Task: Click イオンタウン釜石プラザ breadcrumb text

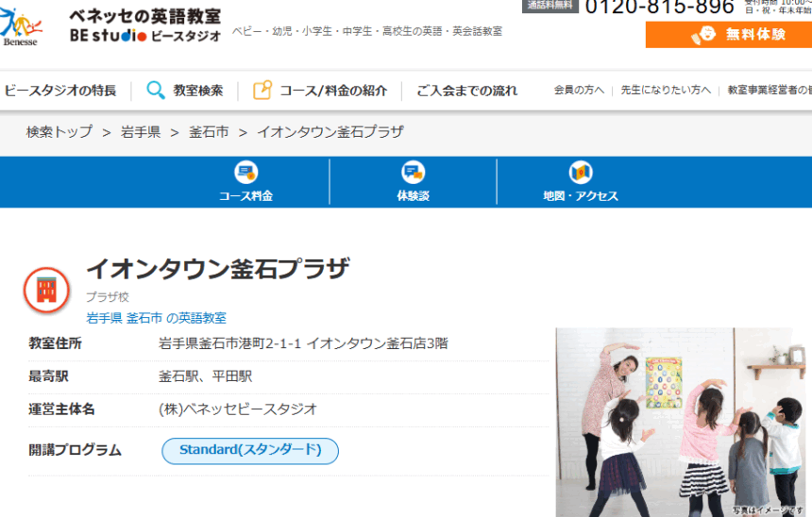Action: point(330,132)
